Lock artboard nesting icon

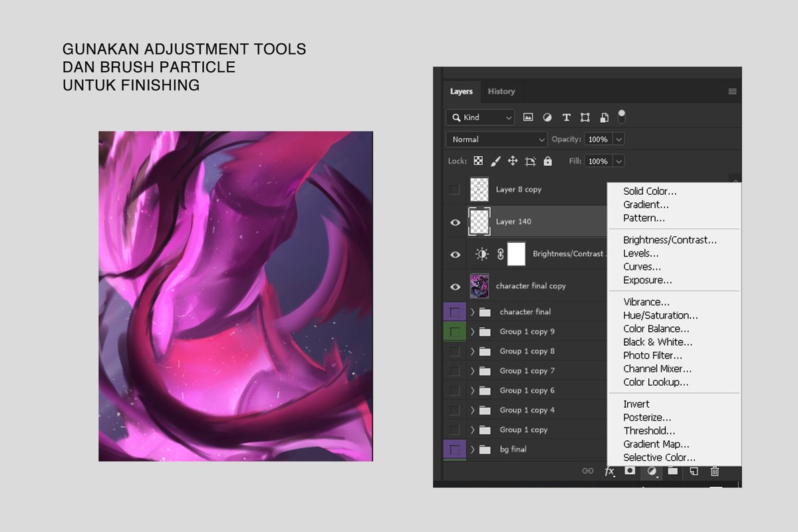tap(530, 161)
